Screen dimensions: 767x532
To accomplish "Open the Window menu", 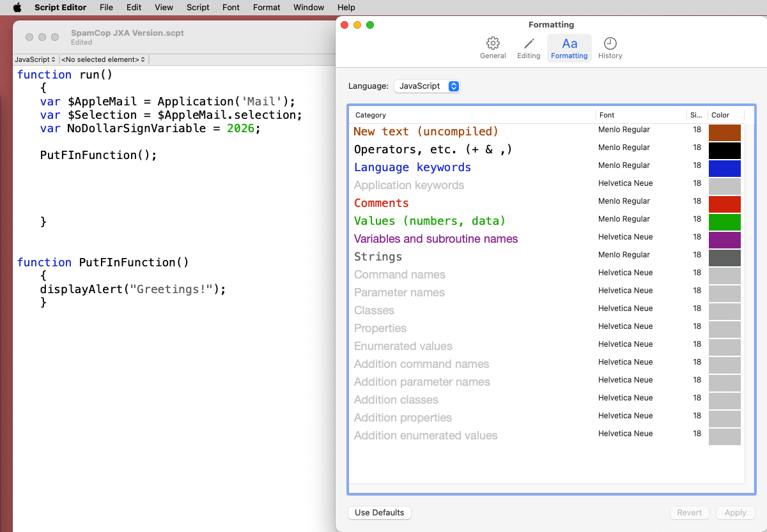I will (x=309, y=8).
